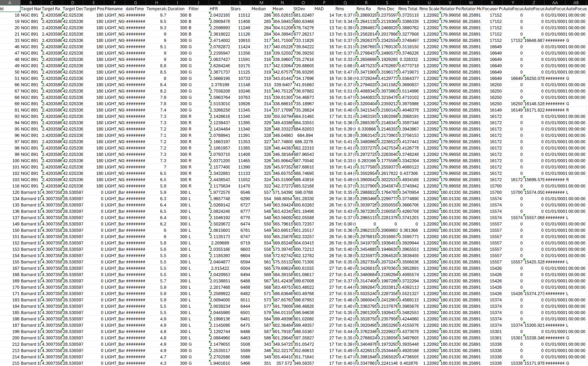Click the 'Duration' header cell
This screenshot has width=588, height=366.
click(177, 9)
